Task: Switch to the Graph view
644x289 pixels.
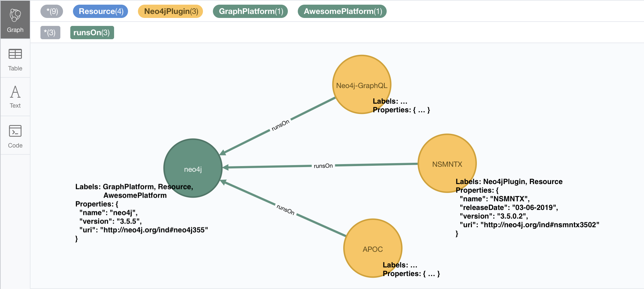Action: pyautogui.click(x=15, y=20)
